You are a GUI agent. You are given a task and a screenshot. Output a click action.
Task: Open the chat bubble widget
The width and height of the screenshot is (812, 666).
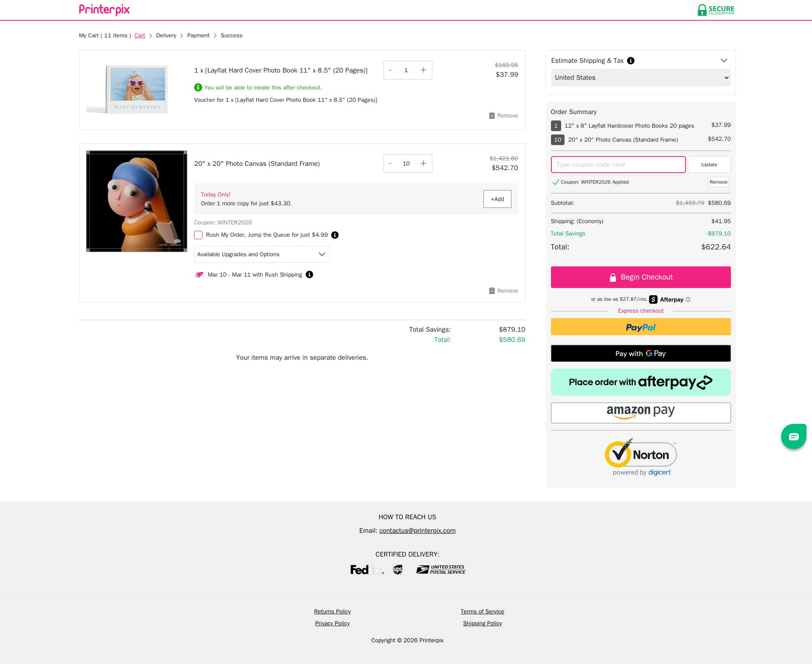(x=793, y=437)
